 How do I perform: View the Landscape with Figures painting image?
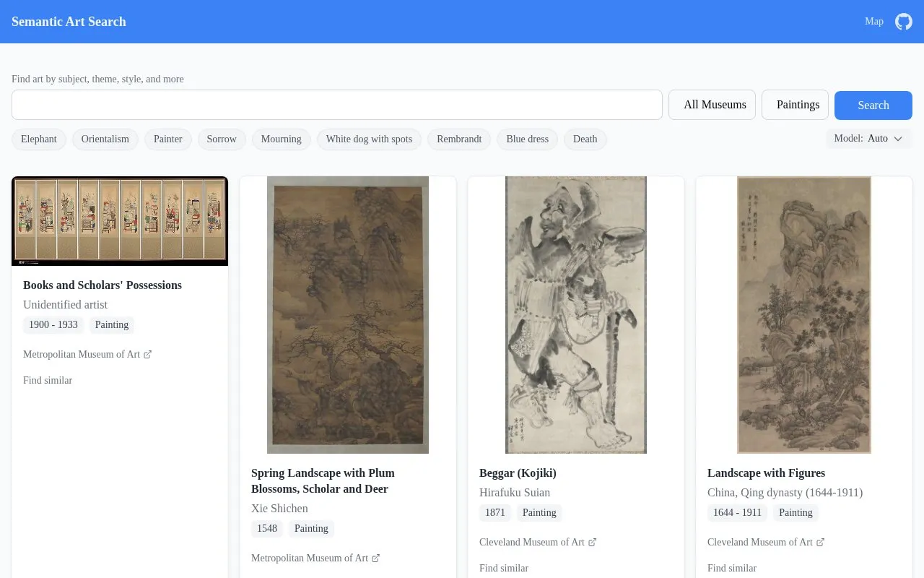[x=804, y=315]
